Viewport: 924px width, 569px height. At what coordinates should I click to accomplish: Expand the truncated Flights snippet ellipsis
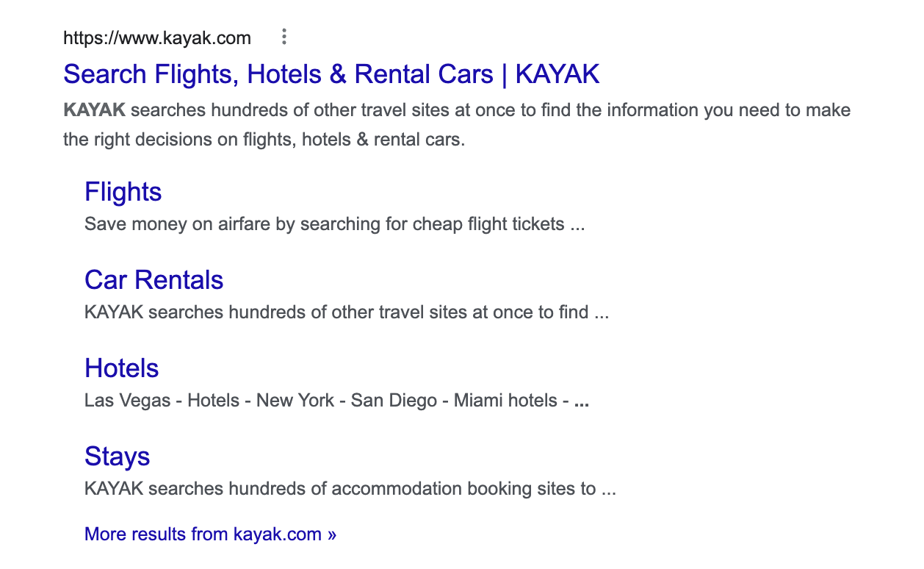click(577, 223)
